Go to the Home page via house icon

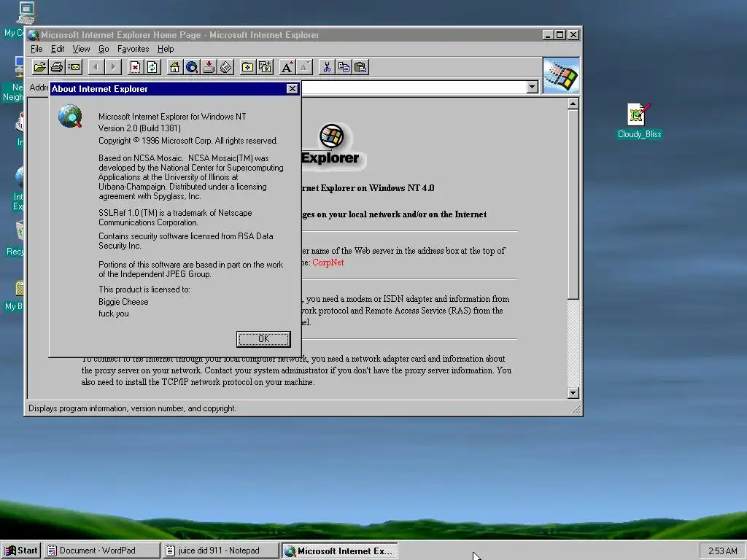point(174,67)
